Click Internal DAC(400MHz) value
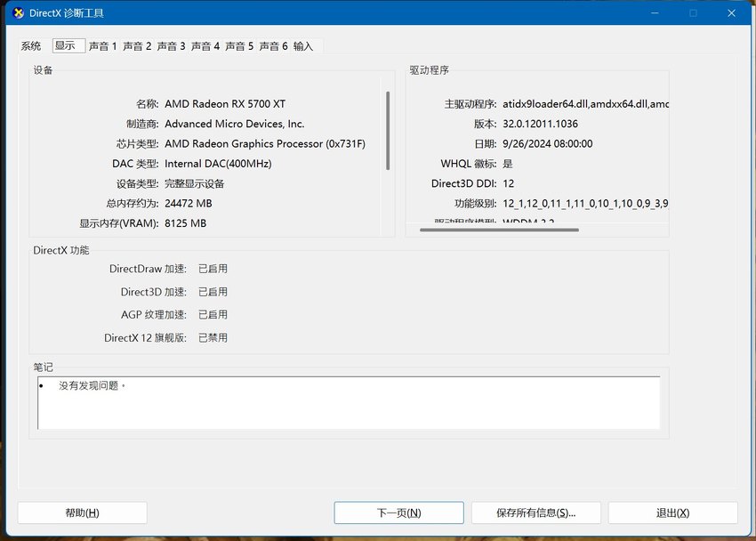 [x=219, y=164]
